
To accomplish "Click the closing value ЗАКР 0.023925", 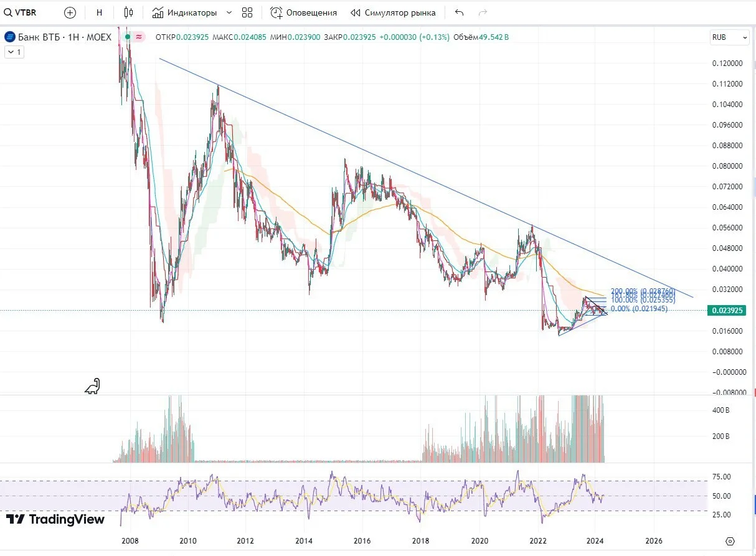I will (350, 37).
